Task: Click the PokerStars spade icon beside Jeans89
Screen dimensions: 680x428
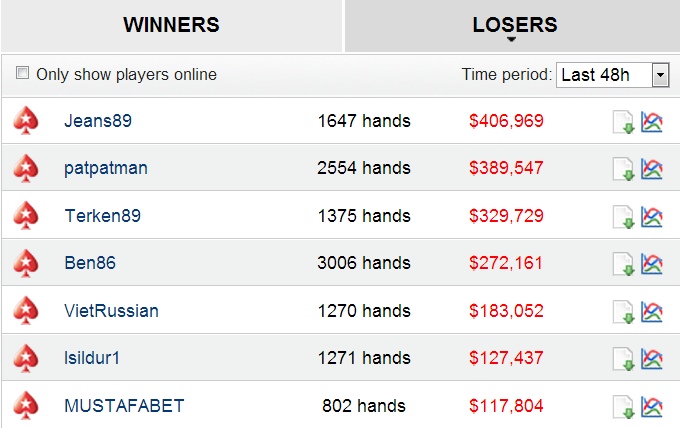Action: (26, 121)
